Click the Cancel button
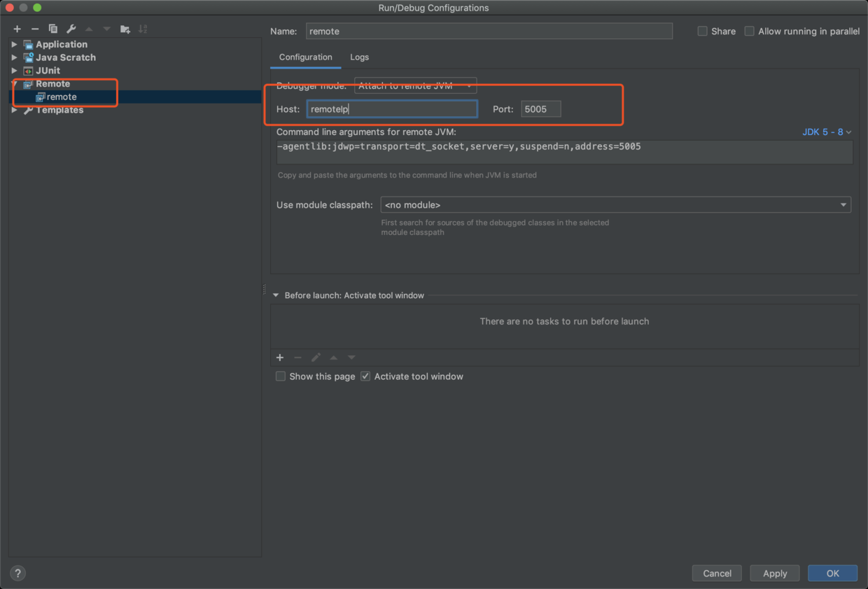Viewport: 868px width, 589px height. pyautogui.click(x=717, y=573)
